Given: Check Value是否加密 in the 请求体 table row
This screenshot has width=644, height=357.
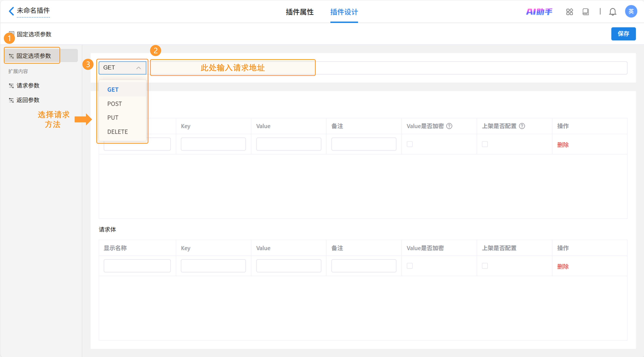Looking at the screenshot, I should click(410, 266).
